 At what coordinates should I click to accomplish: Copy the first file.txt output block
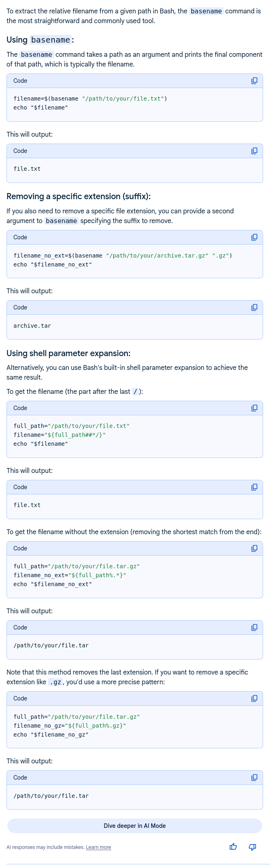pos(254,151)
